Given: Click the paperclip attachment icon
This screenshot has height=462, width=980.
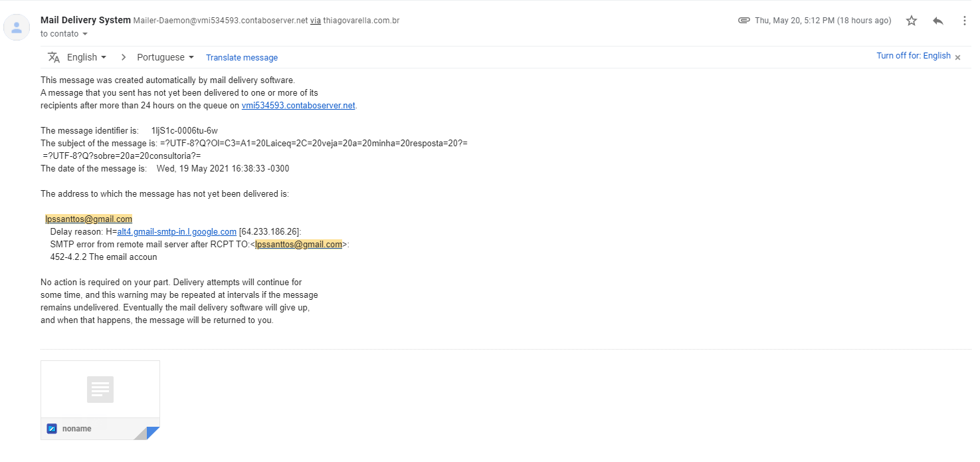Looking at the screenshot, I should coord(743,21).
